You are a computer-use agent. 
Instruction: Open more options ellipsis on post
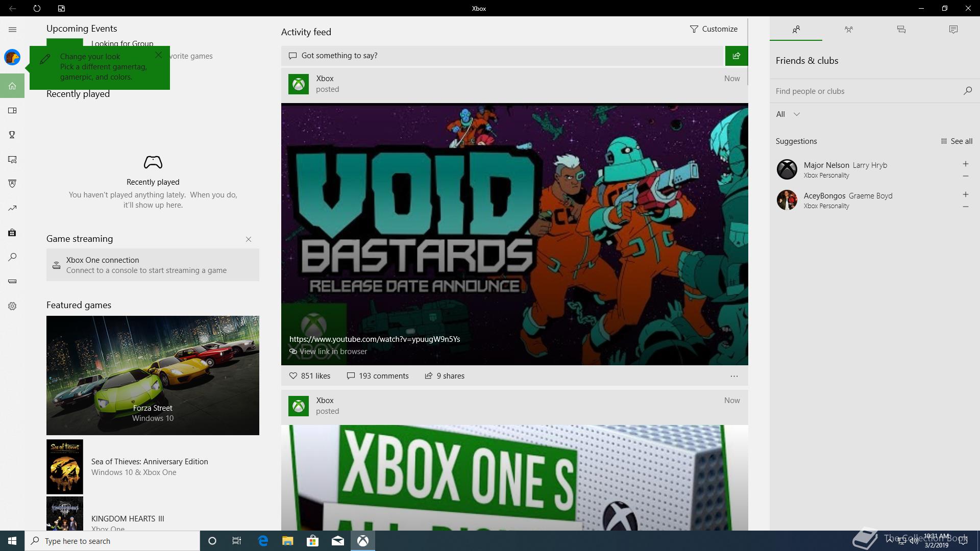734,376
